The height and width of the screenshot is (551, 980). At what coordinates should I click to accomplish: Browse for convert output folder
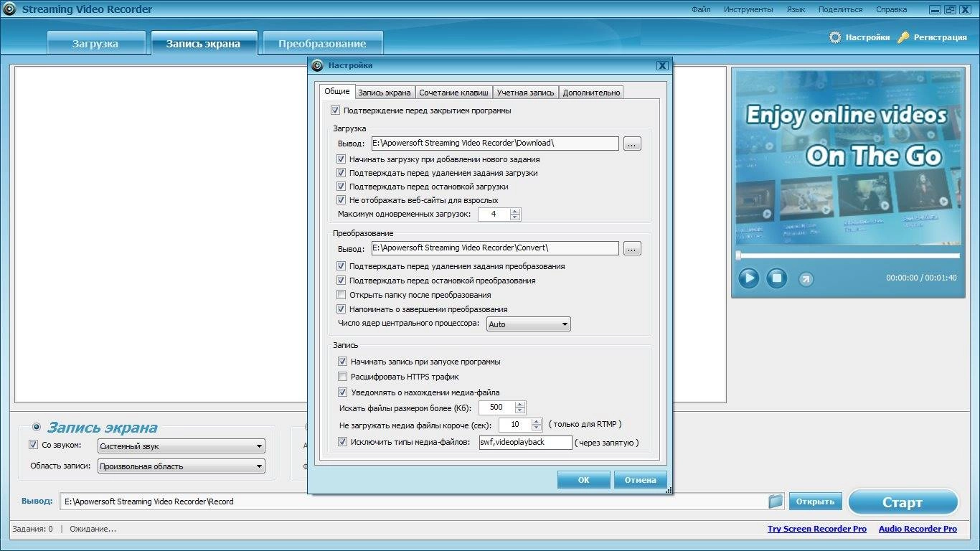click(x=632, y=248)
